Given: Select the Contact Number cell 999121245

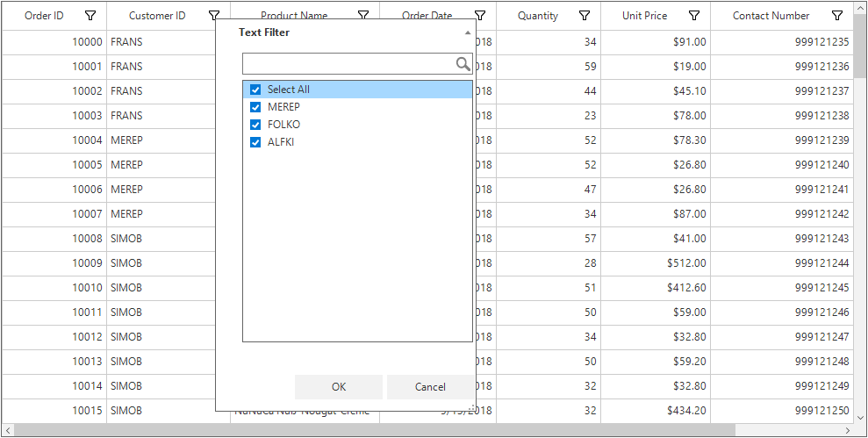Looking at the screenshot, I should coord(782,288).
